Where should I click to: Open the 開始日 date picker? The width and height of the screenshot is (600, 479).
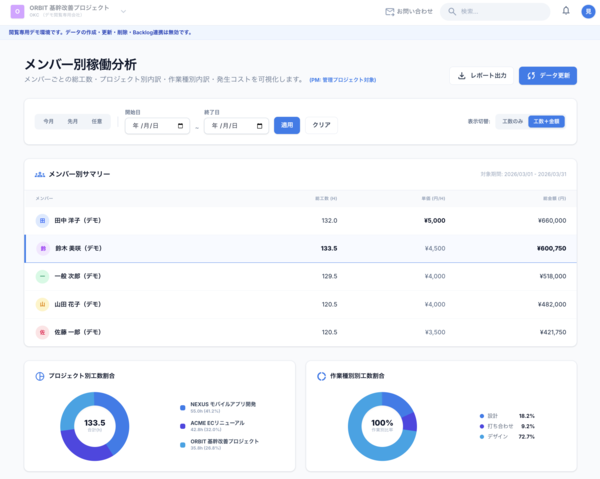pyautogui.click(x=181, y=126)
